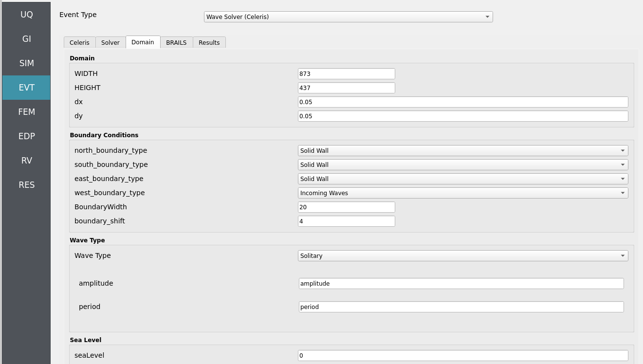This screenshot has height=364, width=643.
Task: Click the dx input field
Action: tap(463, 102)
